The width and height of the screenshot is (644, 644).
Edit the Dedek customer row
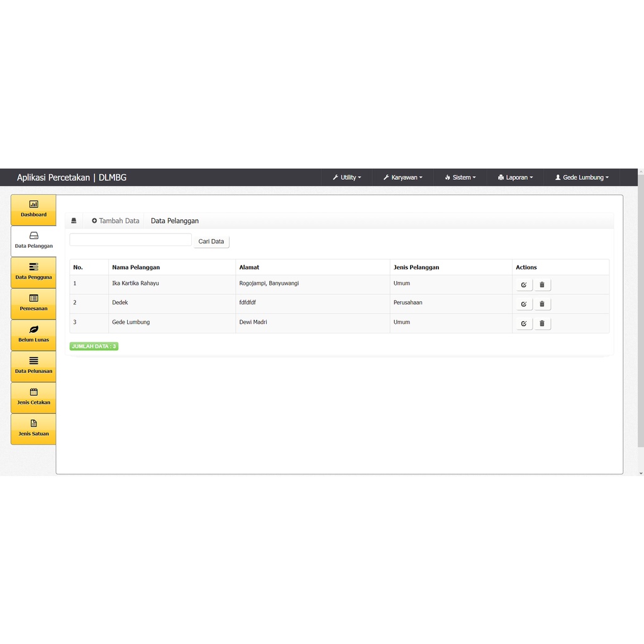524,304
